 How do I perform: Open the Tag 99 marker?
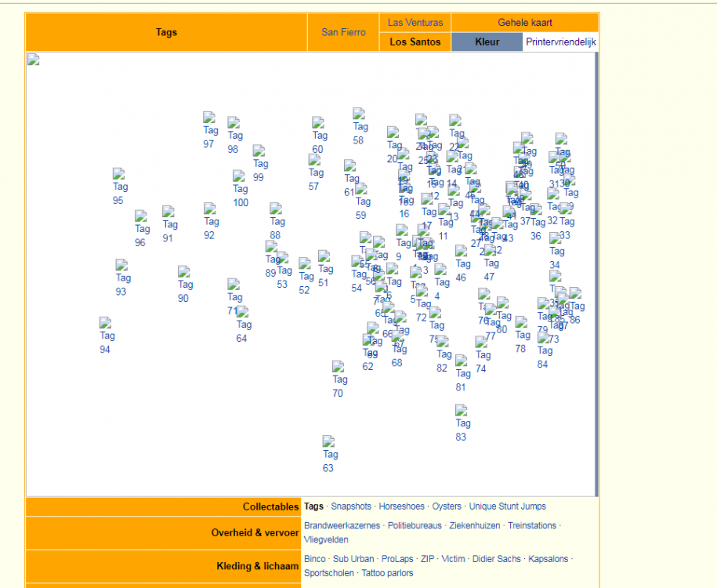260,164
